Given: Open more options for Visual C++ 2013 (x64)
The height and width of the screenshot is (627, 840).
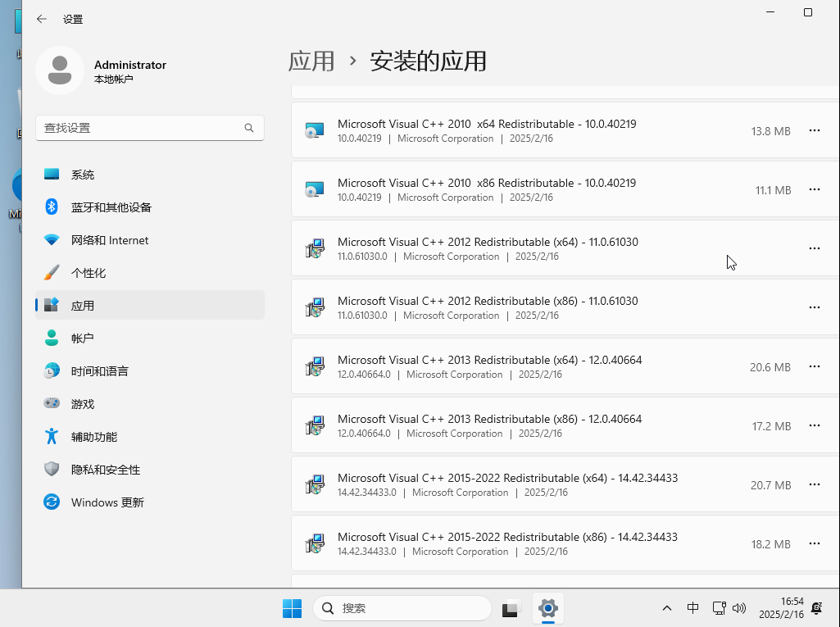Looking at the screenshot, I should [x=815, y=366].
